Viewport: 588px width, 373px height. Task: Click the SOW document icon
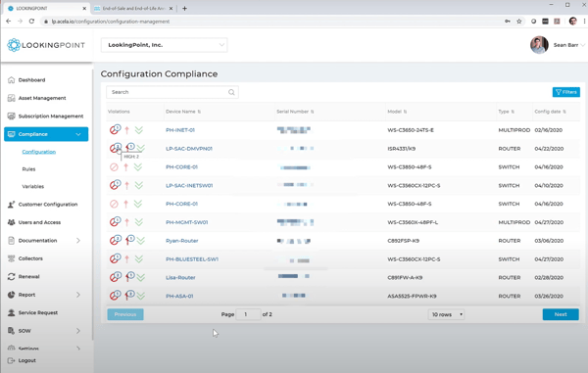(x=11, y=331)
